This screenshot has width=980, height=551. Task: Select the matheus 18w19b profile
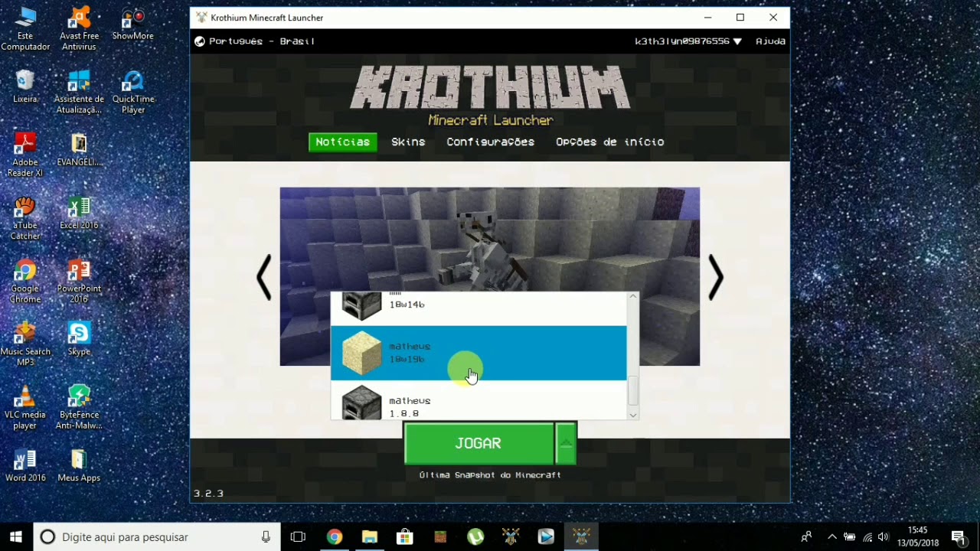click(x=479, y=353)
